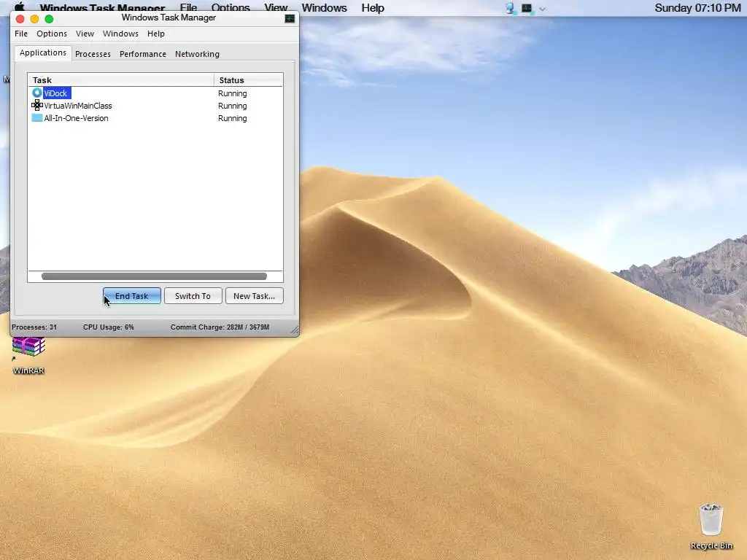The image size is (747, 560).
Task: Open the Help menu in Task Manager window
Action: coord(156,34)
